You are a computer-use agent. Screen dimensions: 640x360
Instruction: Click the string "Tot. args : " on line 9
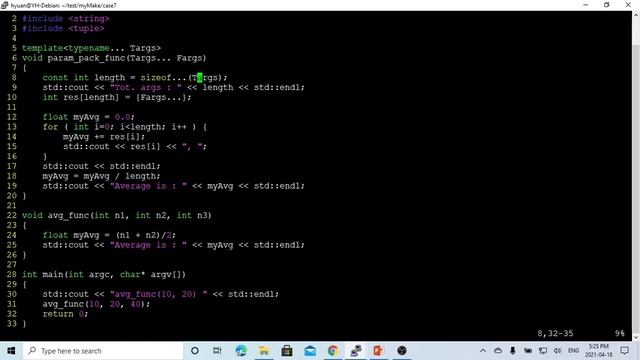146,87
